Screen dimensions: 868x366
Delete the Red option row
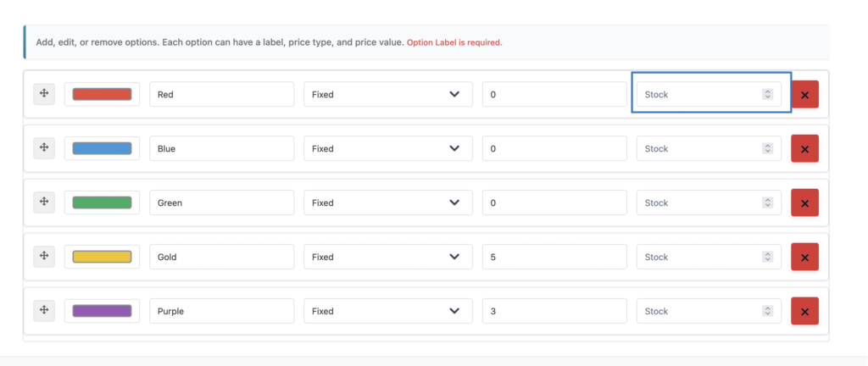click(804, 95)
